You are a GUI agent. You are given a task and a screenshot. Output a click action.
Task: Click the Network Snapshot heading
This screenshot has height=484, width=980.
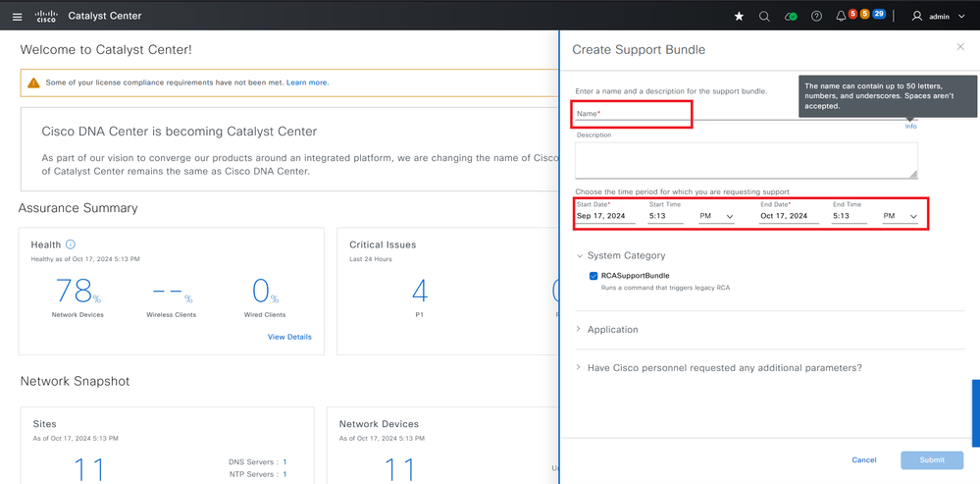coord(75,382)
